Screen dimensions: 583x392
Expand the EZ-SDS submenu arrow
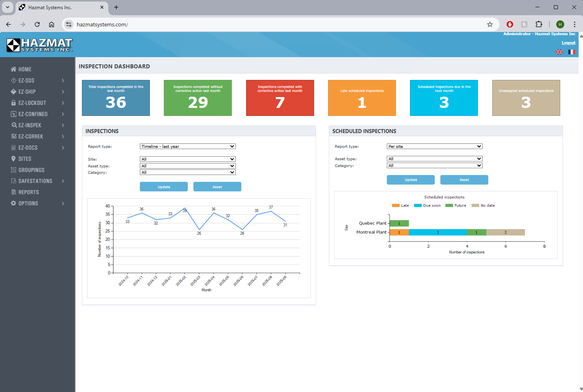[x=63, y=80]
